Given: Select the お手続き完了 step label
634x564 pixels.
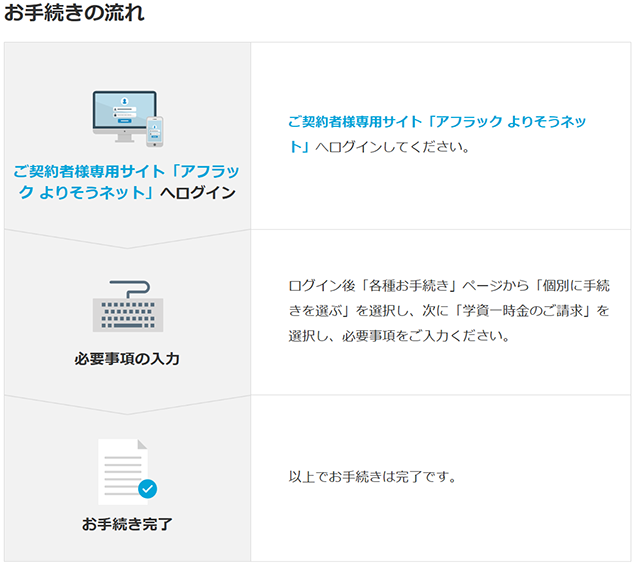Looking at the screenshot, I should pos(127,524).
